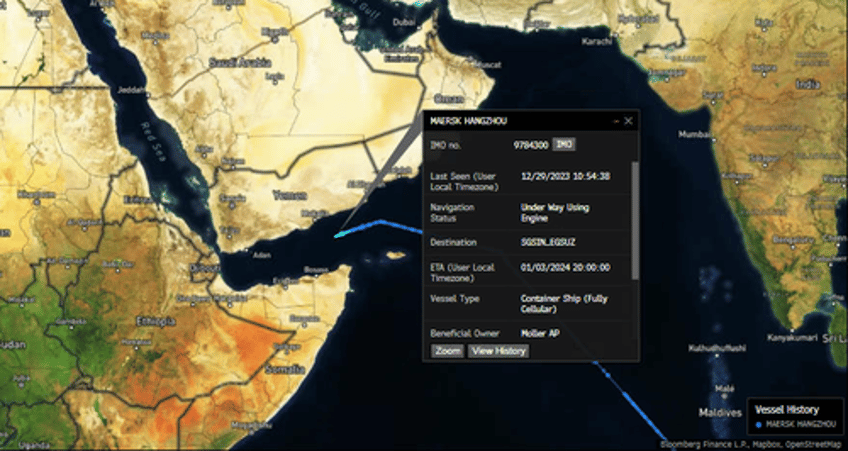Click the Dubai city label
This screenshot has height=451, width=848.
pos(404,22)
